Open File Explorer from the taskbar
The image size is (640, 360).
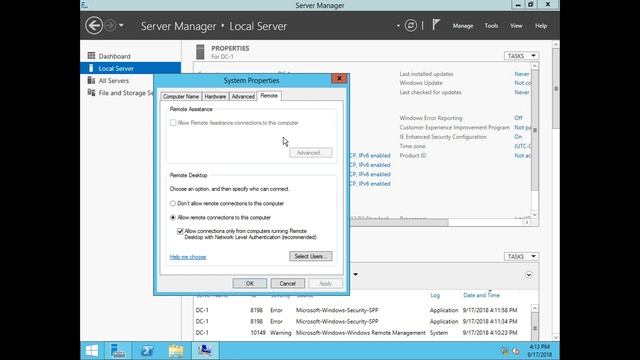[176, 351]
